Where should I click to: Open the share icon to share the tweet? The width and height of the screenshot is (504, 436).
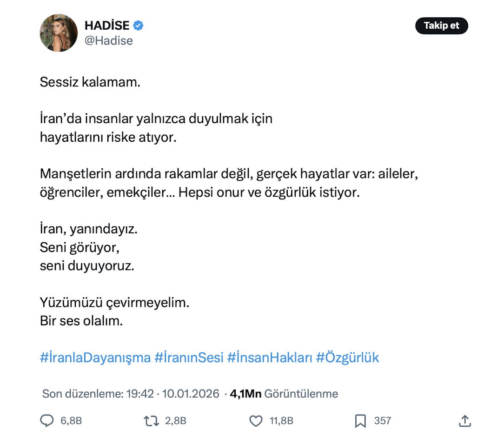464,420
